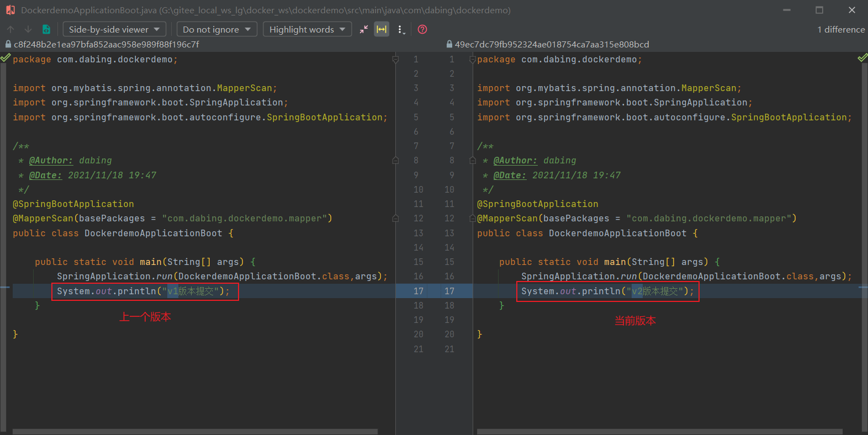Click the left pane horizontal scrollbar
This screenshot has width=868, height=435.
[x=195, y=432]
